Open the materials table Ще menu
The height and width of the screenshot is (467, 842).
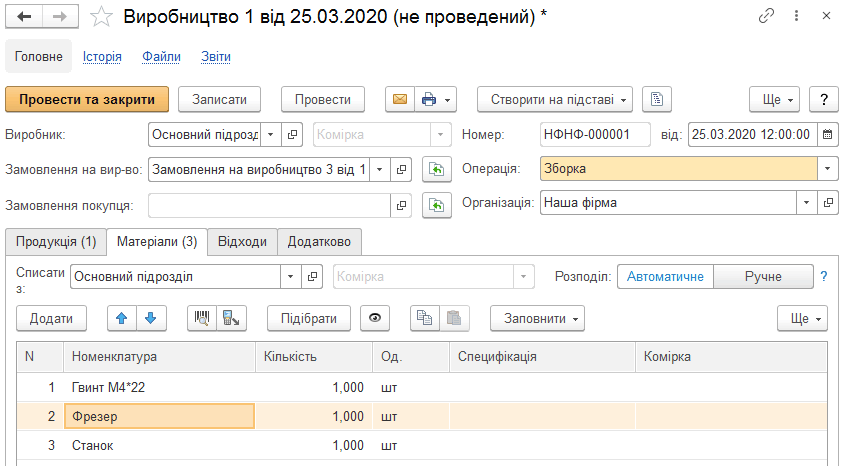click(x=802, y=318)
